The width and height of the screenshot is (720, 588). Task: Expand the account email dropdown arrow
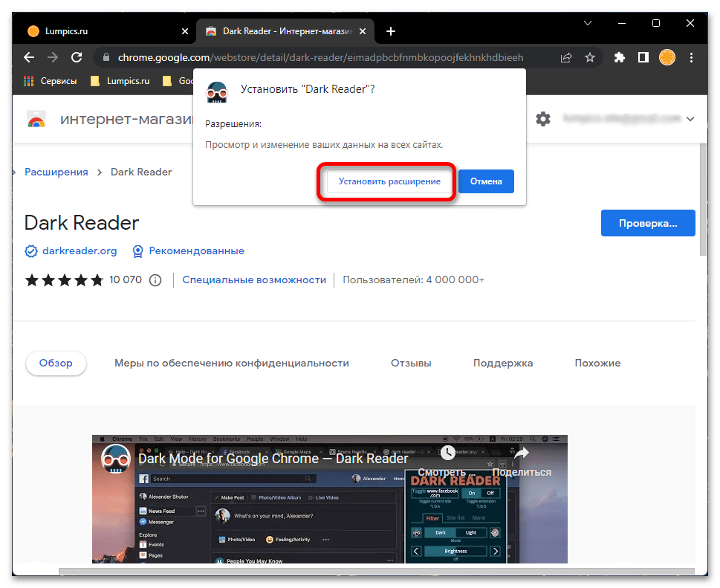point(690,119)
